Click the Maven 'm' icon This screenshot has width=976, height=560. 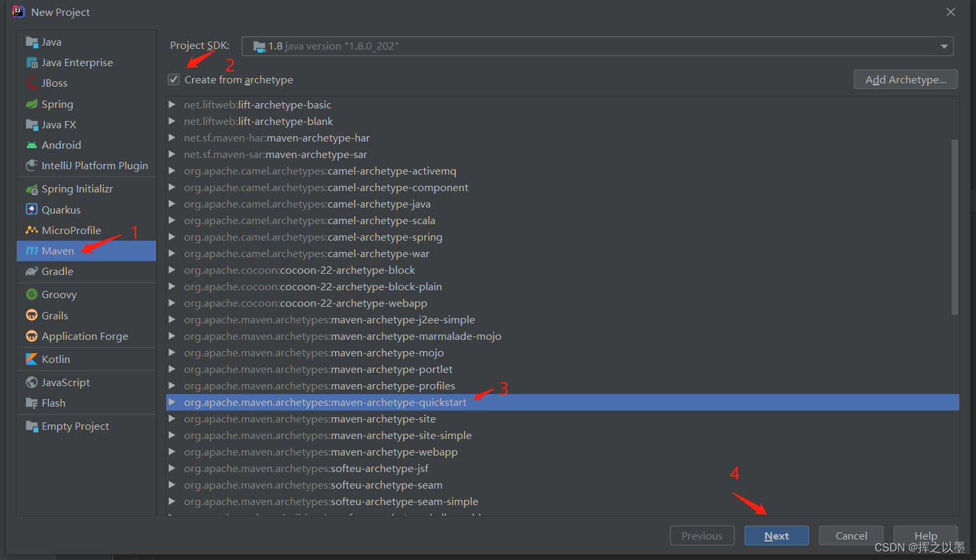pyautogui.click(x=32, y=251)
